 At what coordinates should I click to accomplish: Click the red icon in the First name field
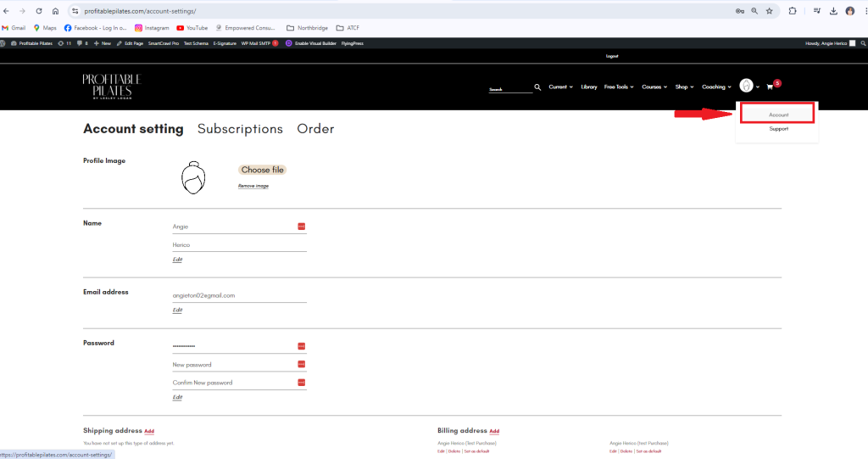[301, 227]
